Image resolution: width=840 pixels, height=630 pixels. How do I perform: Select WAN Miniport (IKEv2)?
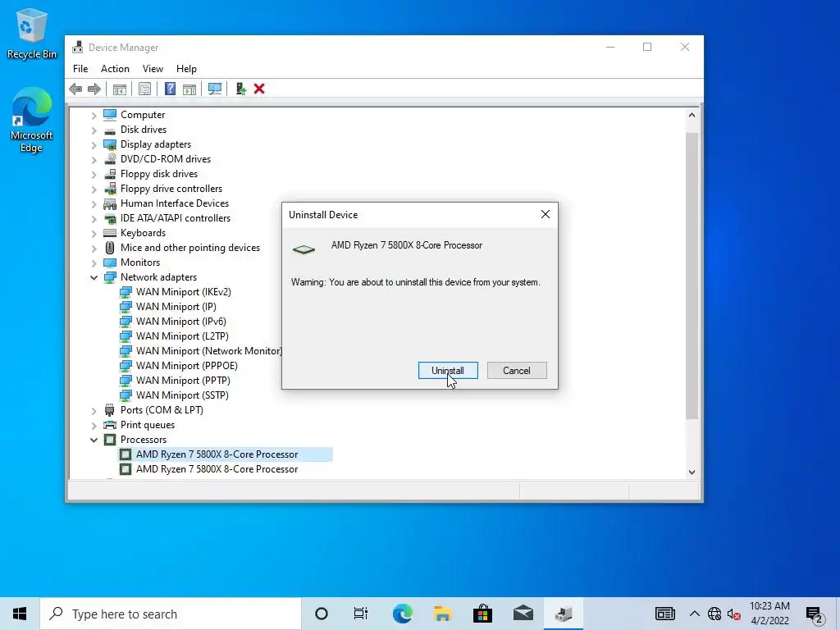tap(183, 292)
